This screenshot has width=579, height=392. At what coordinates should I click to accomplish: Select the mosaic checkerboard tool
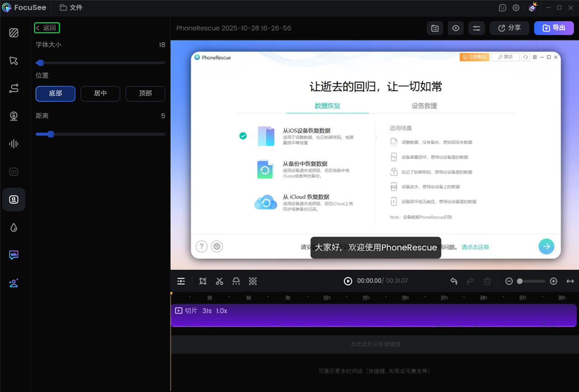[253, 281]
